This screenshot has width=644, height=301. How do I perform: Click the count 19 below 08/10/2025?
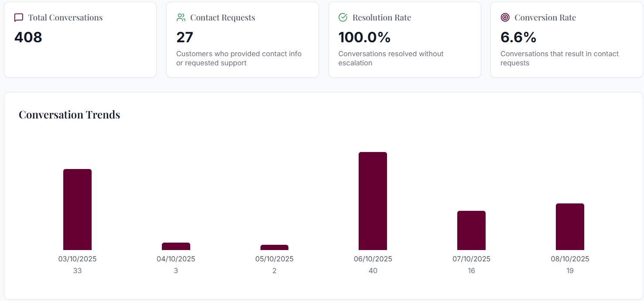(570, 271)
